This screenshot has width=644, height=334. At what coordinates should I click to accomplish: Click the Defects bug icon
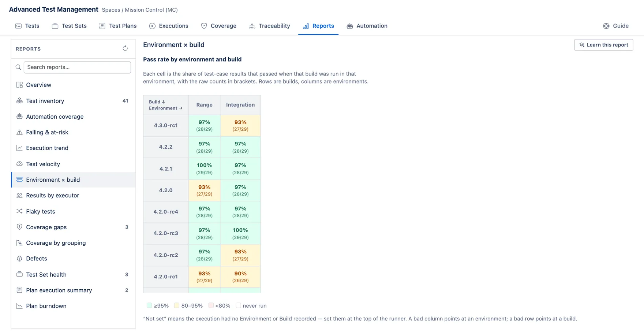point(19,259)
